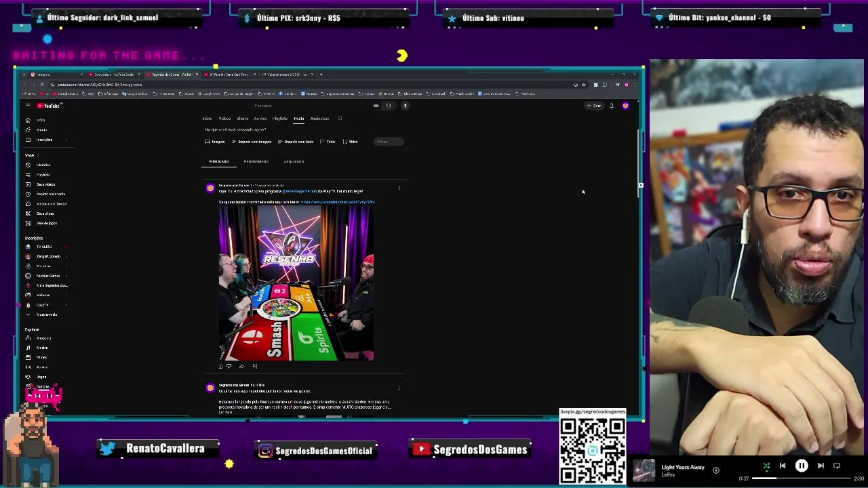This screenshot has height=488, width=868.
Task: Open Filmes under Explorar
Action: point(42,357)
